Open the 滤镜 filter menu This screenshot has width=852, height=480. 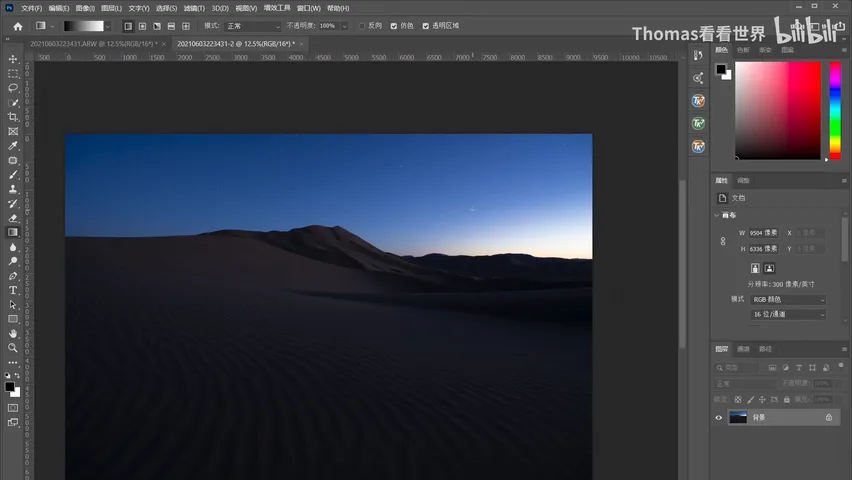(194, 8)
